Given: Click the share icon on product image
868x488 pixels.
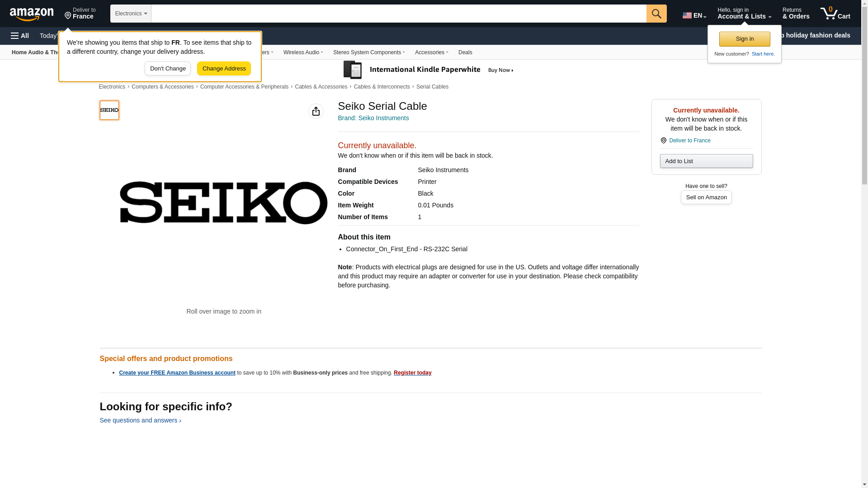Looking at the screenshot, I should point(316,111).
